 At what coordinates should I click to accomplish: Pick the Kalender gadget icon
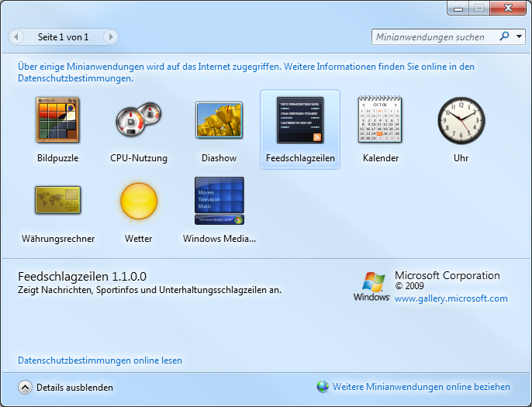point(380,119)
